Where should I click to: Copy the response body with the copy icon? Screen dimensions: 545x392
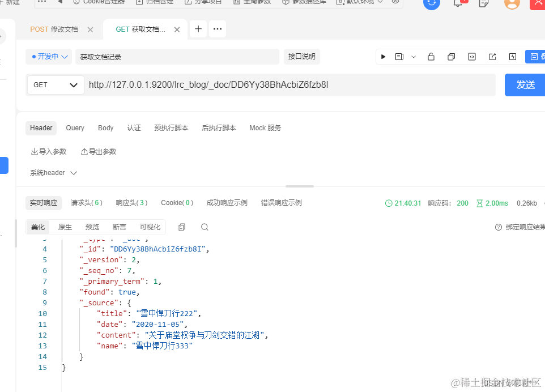(181, 226)
